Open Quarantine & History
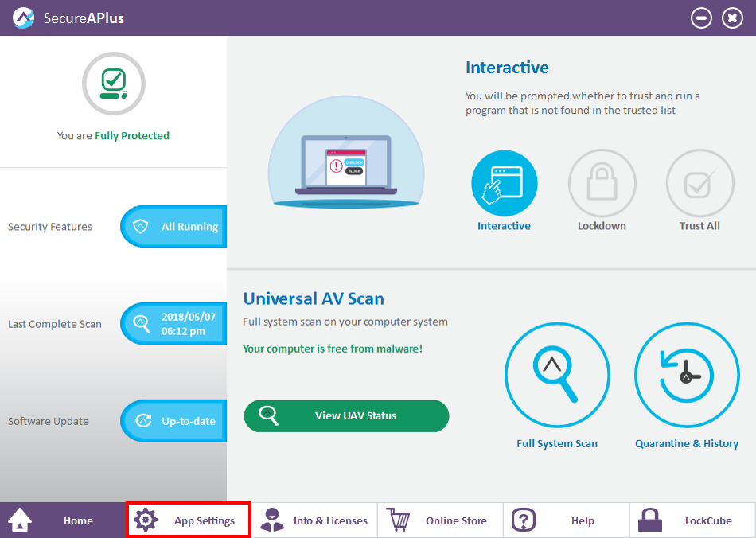 pyautogui.click(x=686, y=375)
